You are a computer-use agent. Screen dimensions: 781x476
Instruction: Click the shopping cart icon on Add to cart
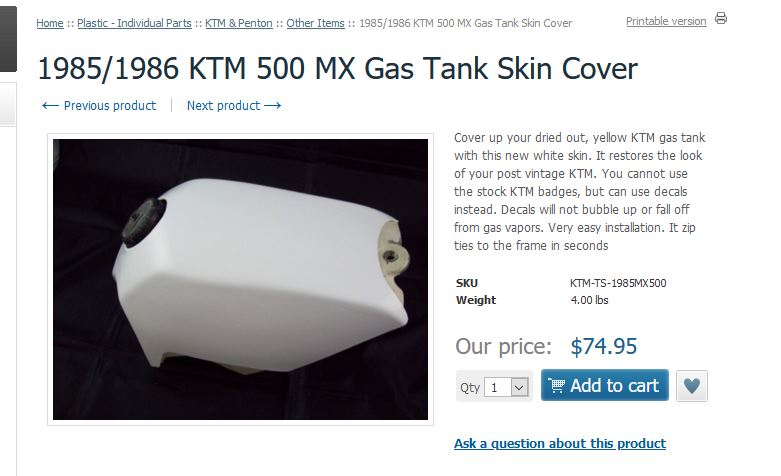[556, 385]
